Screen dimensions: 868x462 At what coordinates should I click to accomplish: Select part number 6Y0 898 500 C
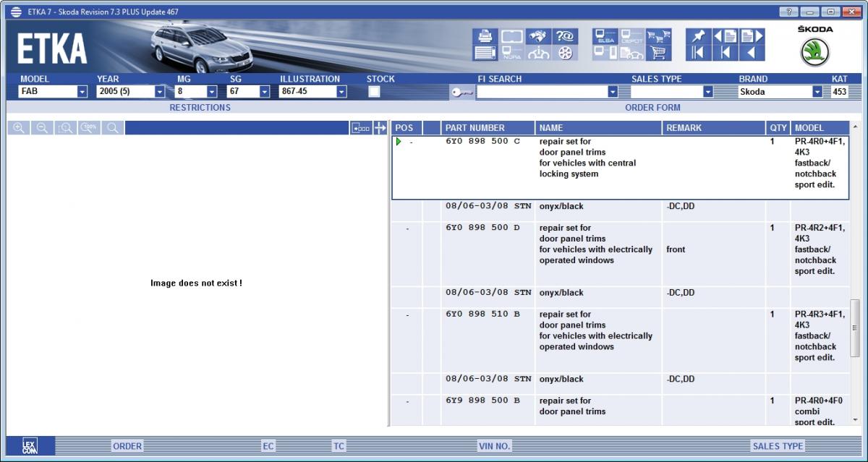coord(482,142)
